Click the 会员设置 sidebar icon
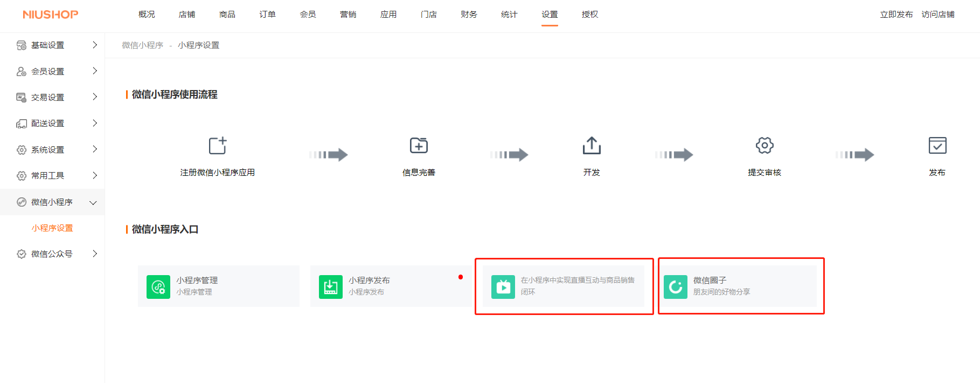 22,71
